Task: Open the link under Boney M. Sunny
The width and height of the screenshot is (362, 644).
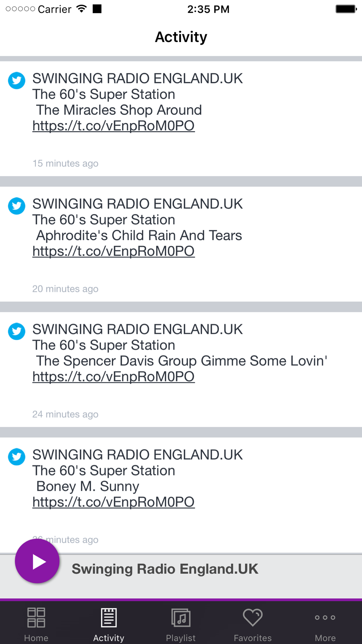Action: (x=114, y=502)
